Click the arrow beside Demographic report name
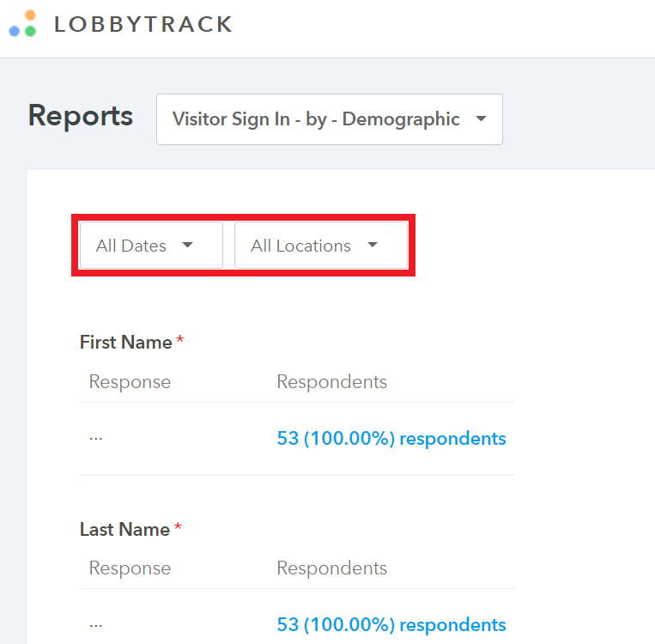 tap(482, 118)
